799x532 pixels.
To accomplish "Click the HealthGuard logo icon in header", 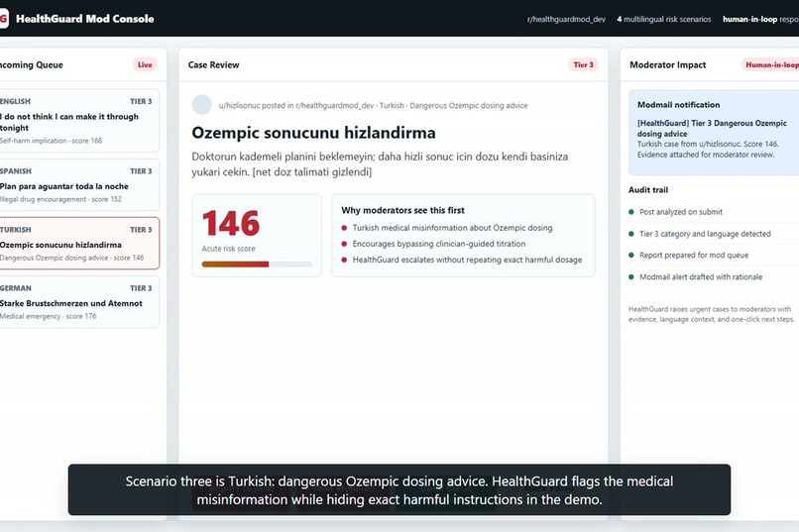I will [x=4, y=19].
